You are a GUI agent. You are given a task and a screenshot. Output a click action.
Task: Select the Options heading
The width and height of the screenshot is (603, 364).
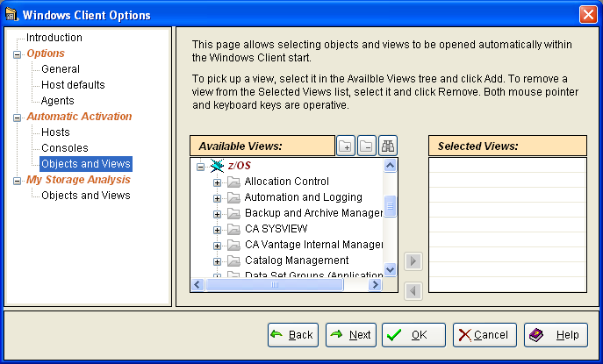click(46, 53)
